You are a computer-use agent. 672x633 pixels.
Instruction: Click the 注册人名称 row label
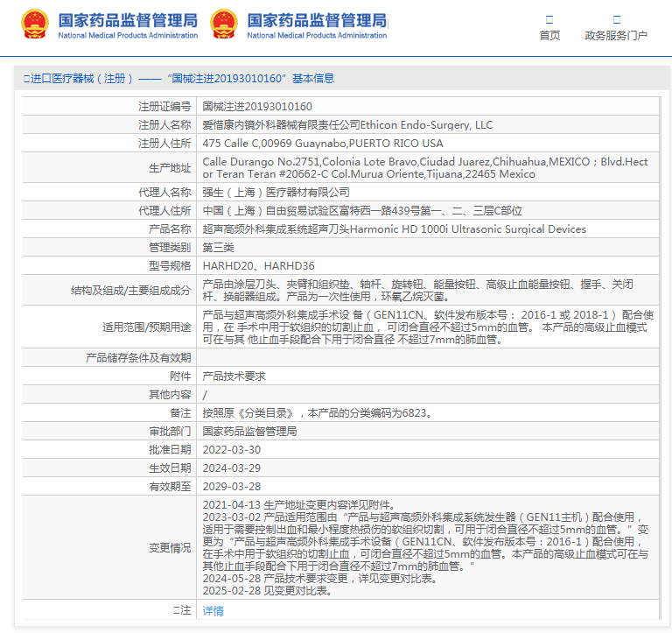click(x=164, y=125)
